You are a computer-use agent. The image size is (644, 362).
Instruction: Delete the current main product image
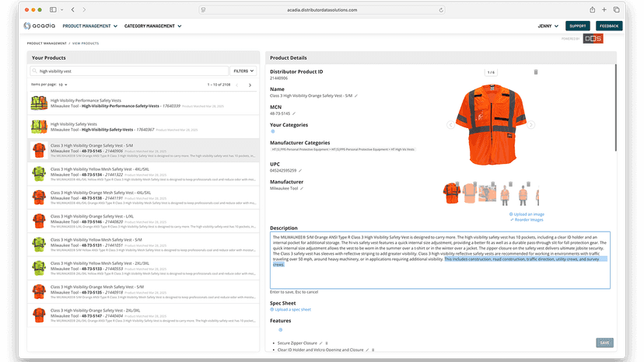pyautogui.click(x=536, y=71)
